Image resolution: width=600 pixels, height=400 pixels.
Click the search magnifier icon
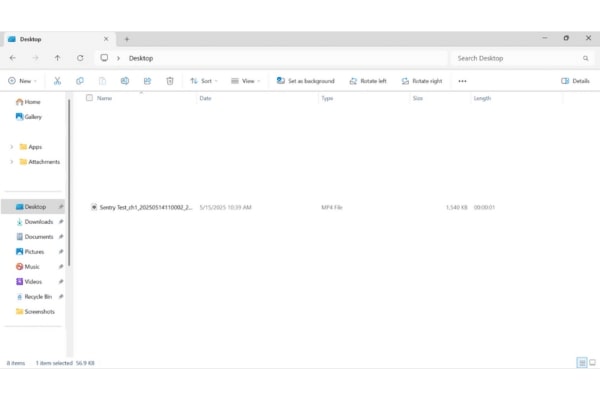[585, 58]
